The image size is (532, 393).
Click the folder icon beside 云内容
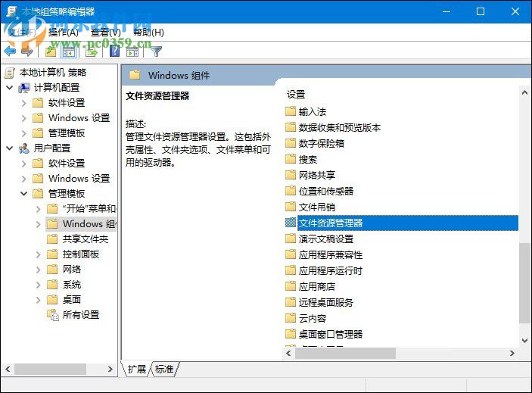pyautogui.click(x=291, y=318)
